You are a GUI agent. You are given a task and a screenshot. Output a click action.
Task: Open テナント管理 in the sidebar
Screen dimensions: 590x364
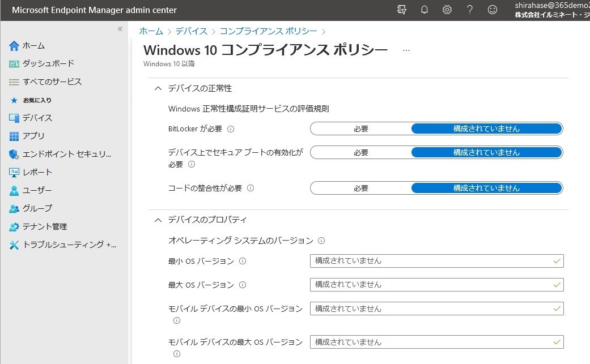tap(45, 226)
